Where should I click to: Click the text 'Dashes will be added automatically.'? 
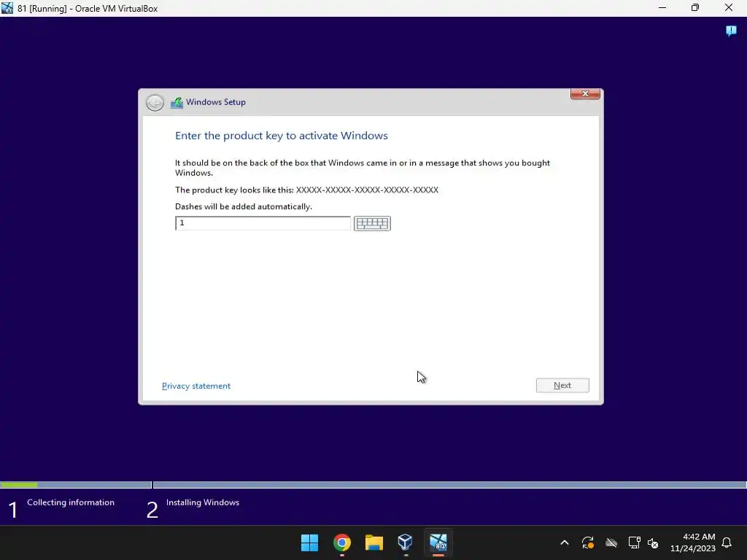(244, 206)
